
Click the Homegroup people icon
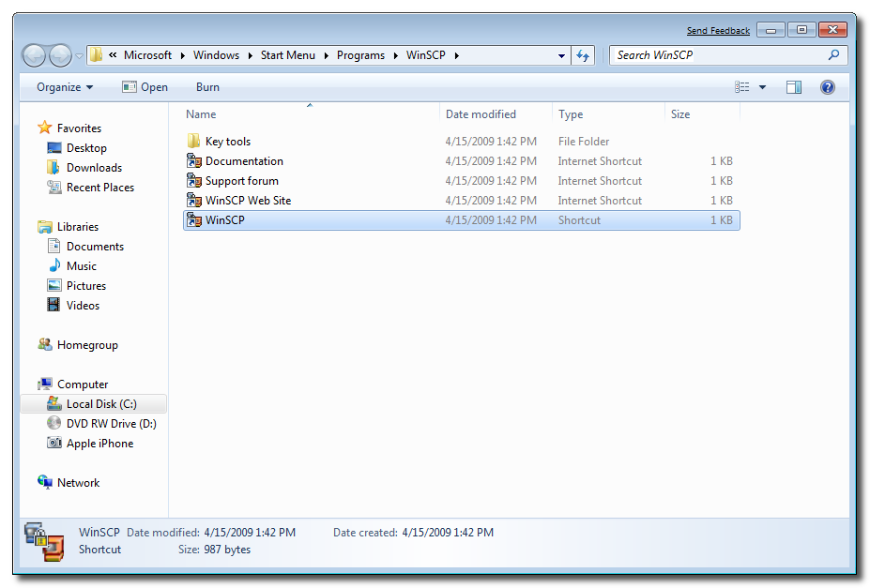coord(45,344)
